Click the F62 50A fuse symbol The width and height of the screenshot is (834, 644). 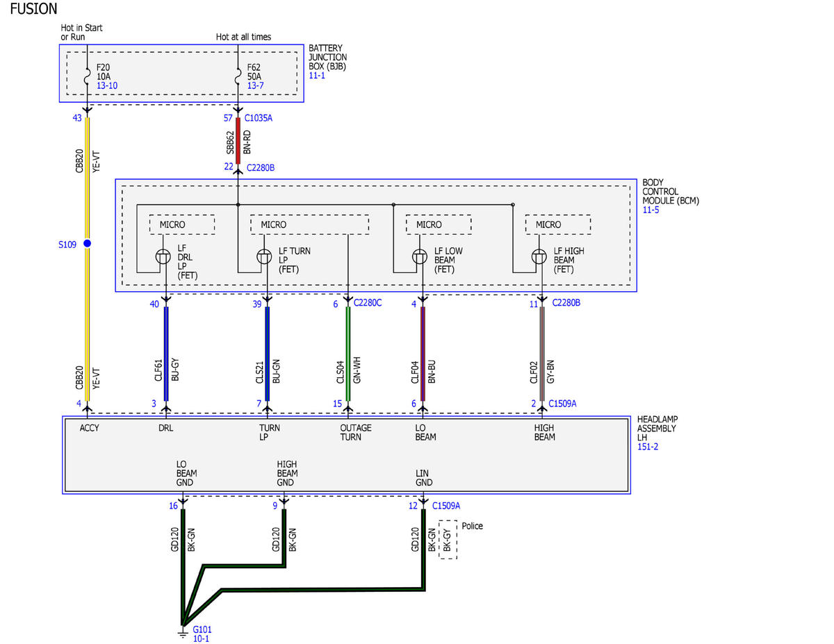238,76
